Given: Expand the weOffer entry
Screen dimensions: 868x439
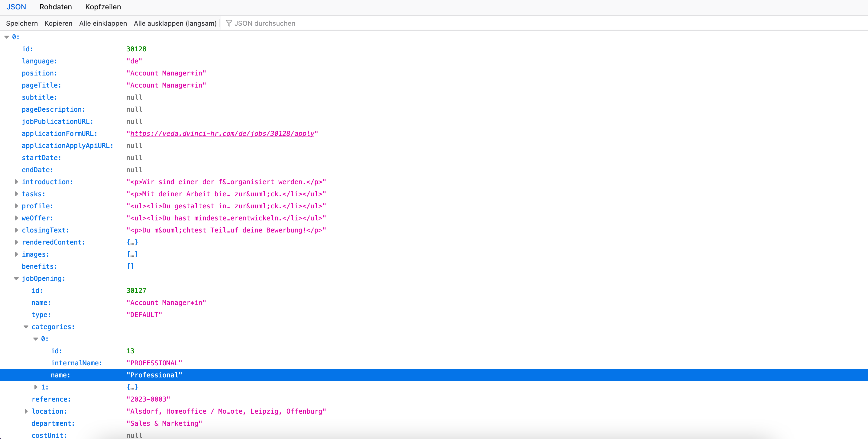Looking at the screenshot, I should click(16, 218).
